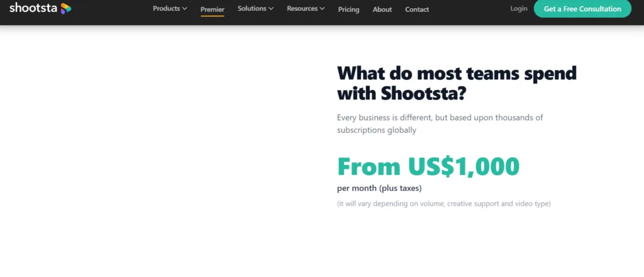Open the About page
Image resolution: width=644 pixels, height=277 pixels.
(x=382, y=9)
